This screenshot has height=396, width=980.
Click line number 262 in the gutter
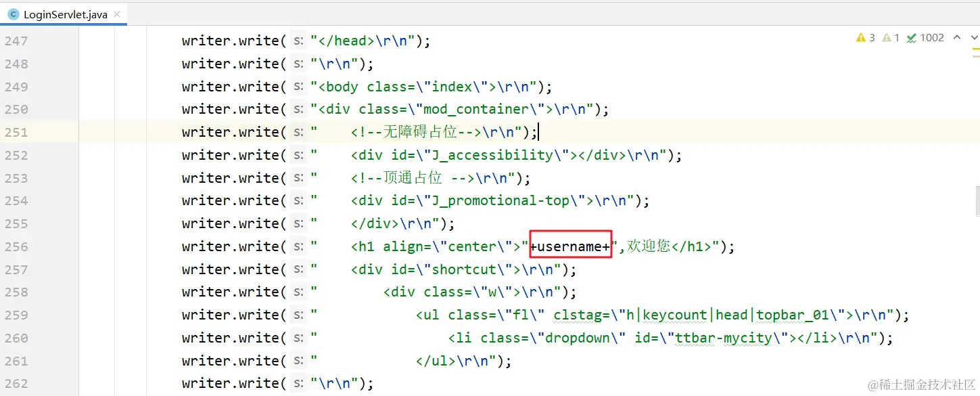(x=16, y=384)
